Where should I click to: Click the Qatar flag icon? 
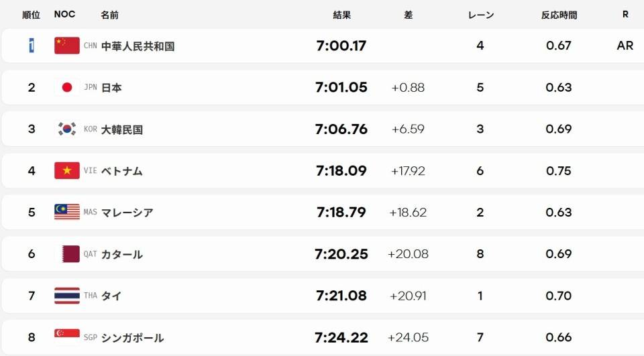point(67,254)
